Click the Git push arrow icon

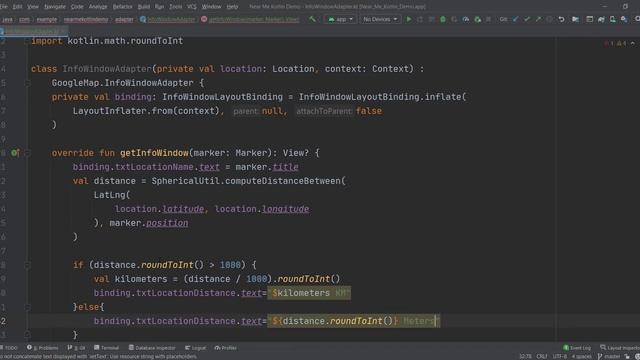point(538,19)
